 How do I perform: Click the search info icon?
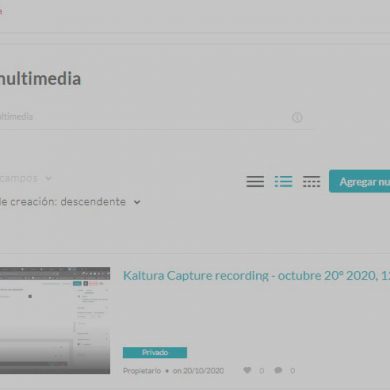pos(297,117)
